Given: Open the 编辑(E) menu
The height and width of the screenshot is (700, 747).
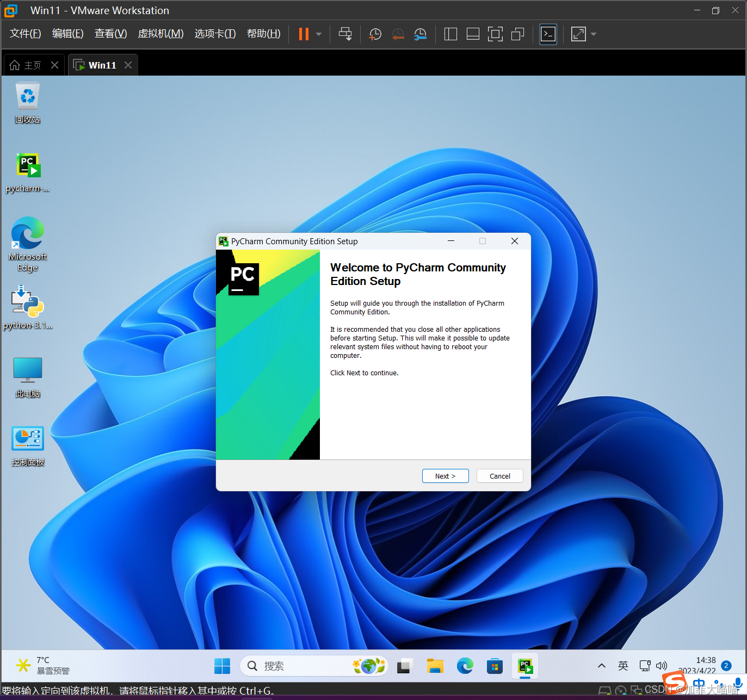Looking at the screenshot, I should [68, 34].
